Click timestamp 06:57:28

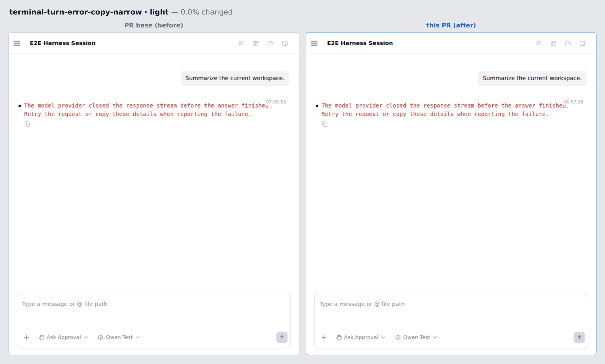pos(573,102)
